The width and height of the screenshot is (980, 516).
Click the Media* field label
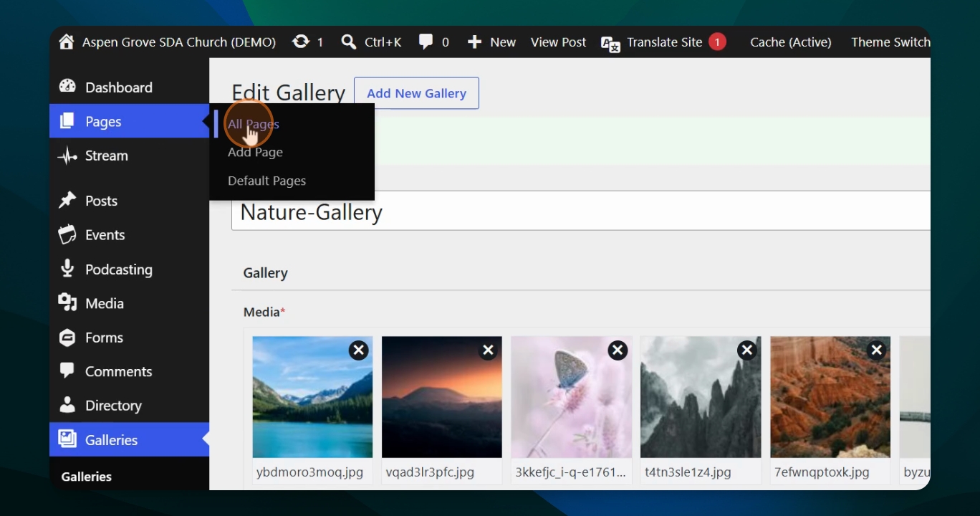264,312
